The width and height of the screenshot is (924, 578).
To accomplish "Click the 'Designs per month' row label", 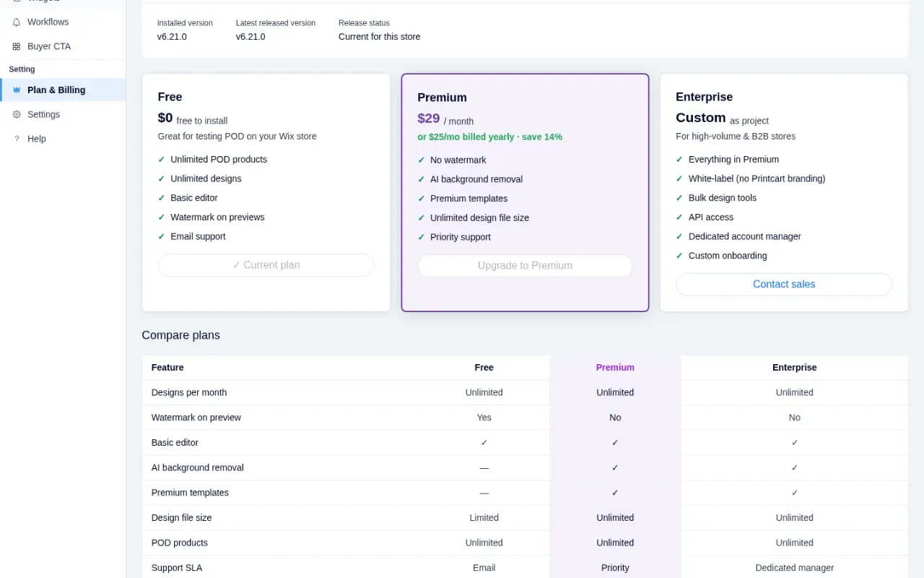I will tap(189, 393).
